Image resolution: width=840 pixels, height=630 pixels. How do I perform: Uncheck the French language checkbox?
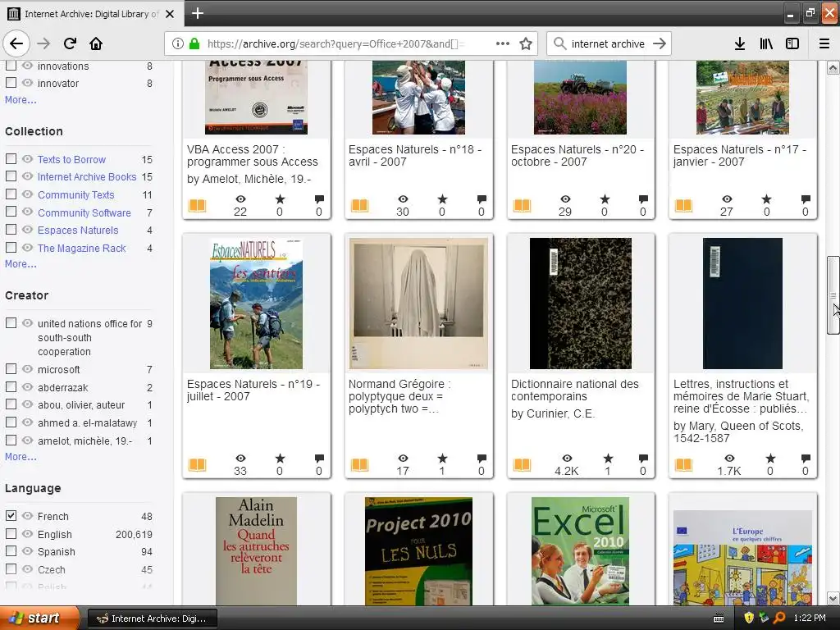click(x=11, y=515)
